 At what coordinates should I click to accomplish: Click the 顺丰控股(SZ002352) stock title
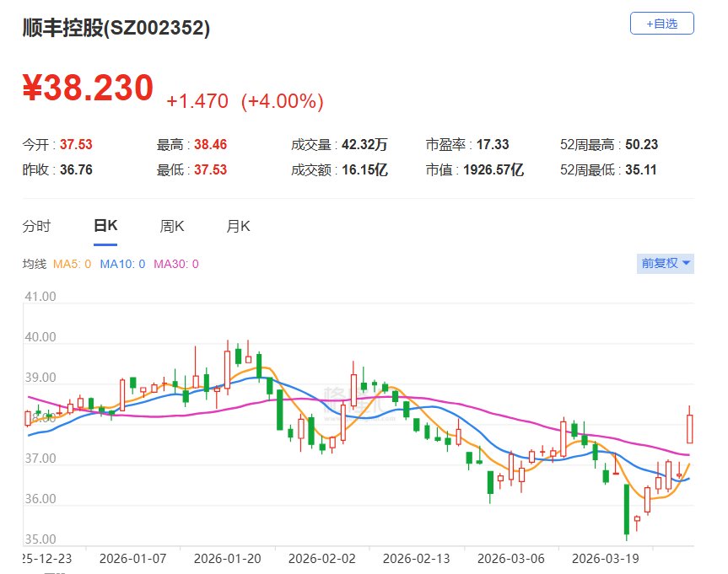click(116, 28)
